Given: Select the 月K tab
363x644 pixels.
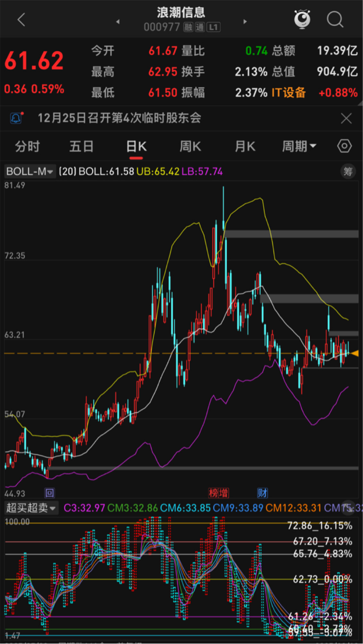Looking at the screenshot, I should tap(245, 146).
